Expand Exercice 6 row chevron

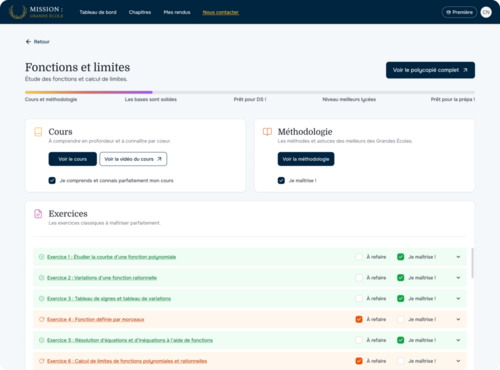(x=458, y=361)
